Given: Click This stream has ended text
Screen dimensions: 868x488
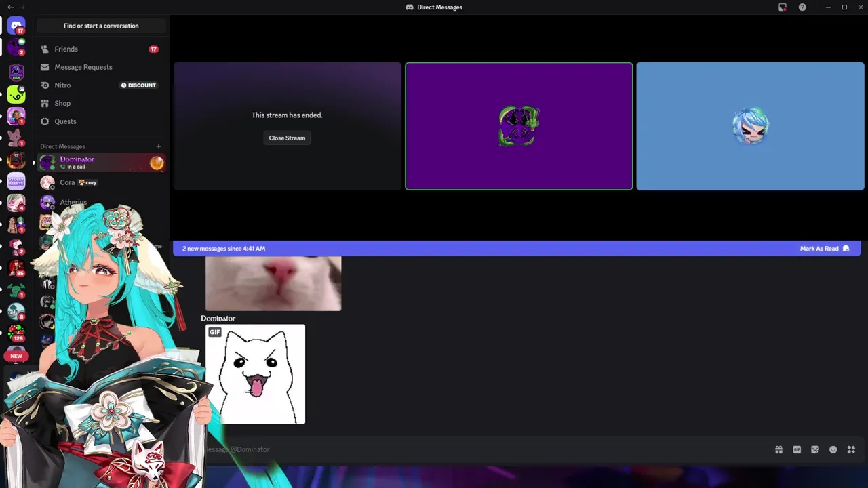Looking at the screenshot, I should [287, 115].
